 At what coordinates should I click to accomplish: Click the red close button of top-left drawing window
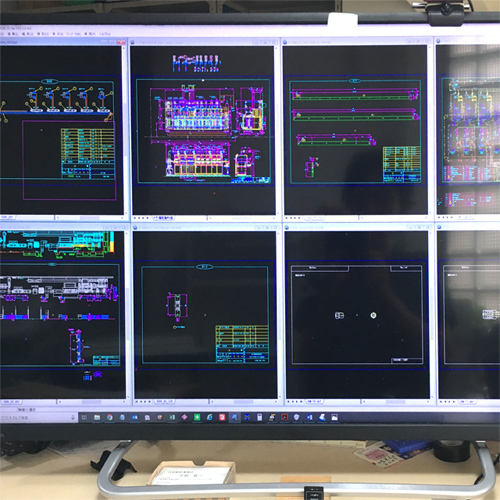(x=121, y=42)
